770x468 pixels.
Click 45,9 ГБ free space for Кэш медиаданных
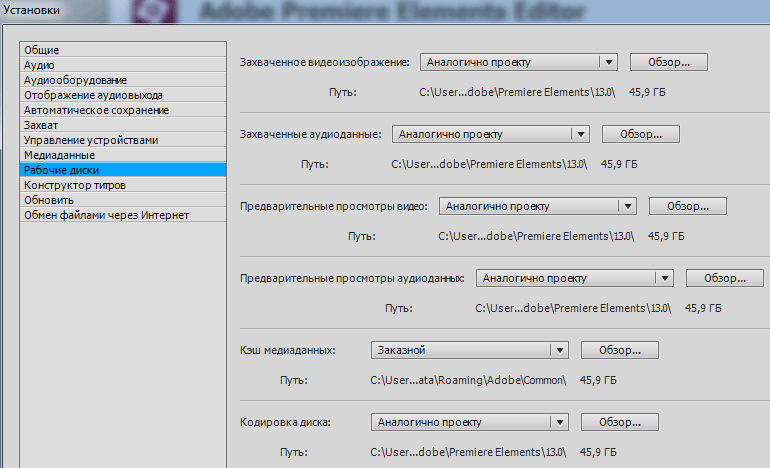click(x=598, y=380)
